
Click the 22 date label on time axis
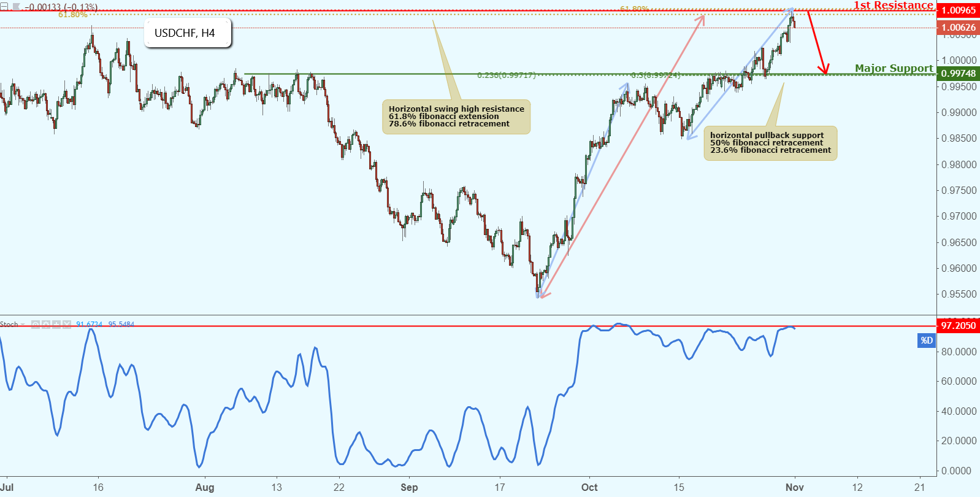(339, 487)
